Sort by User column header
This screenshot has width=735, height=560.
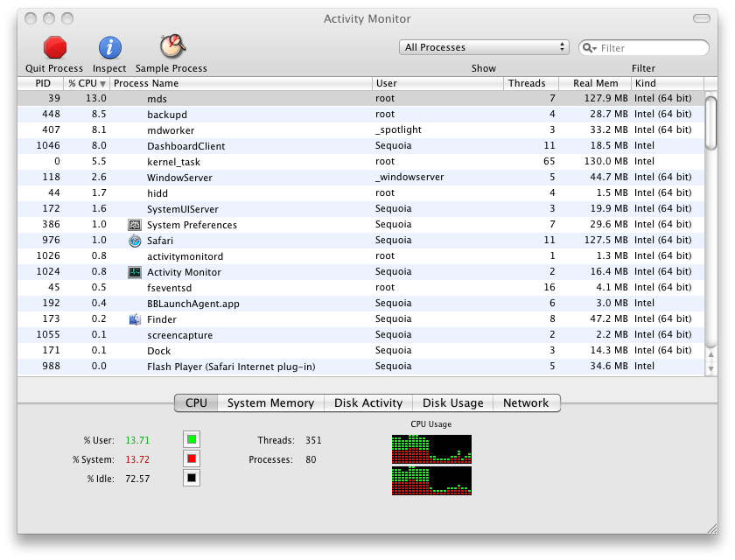click(437, 83)
